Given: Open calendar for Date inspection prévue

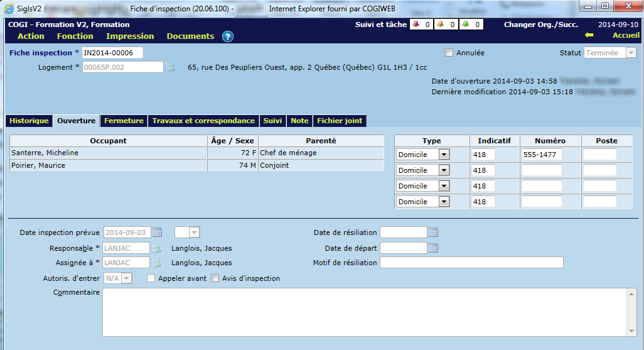Looking at the screenshot, I should pos(157,232).
